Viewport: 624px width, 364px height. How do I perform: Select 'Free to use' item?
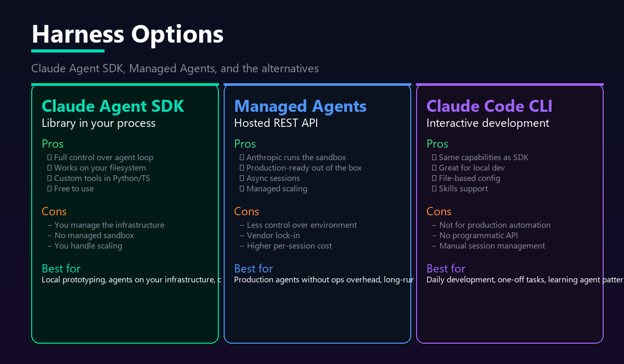71,189
